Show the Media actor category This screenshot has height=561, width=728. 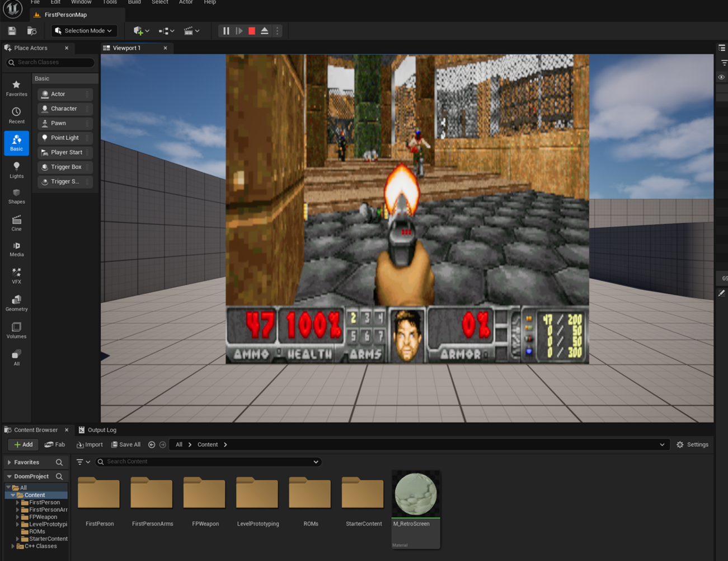pyautogui.click(x=16, y=249)
